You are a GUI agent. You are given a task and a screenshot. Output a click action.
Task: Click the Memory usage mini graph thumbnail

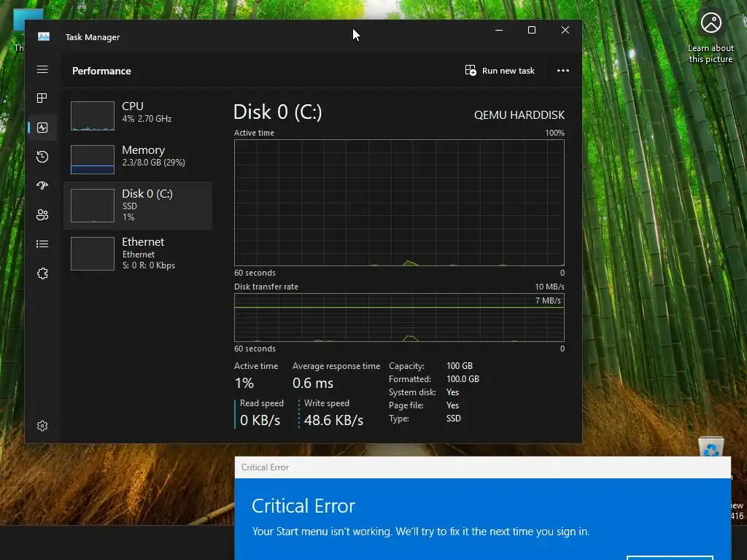[93, 160]
